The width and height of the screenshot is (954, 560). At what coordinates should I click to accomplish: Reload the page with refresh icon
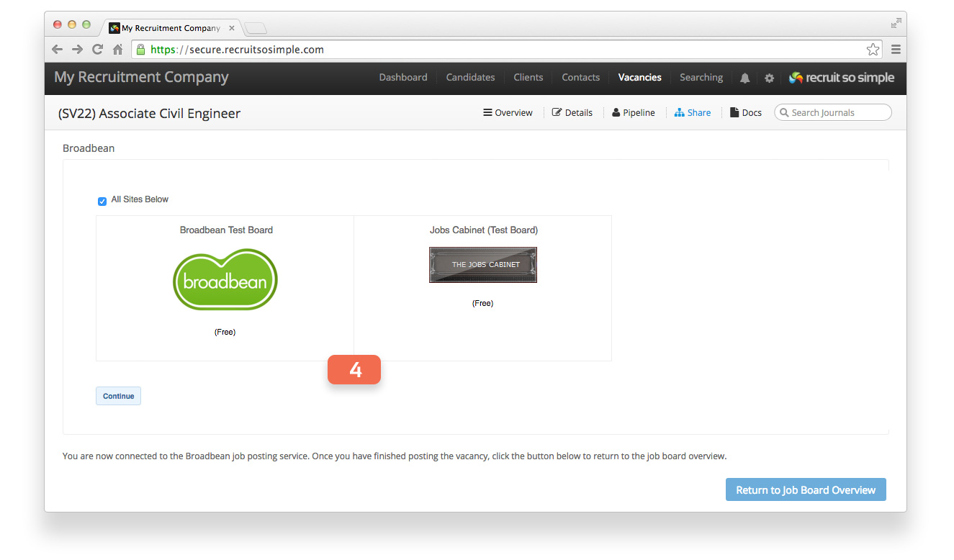97,50
